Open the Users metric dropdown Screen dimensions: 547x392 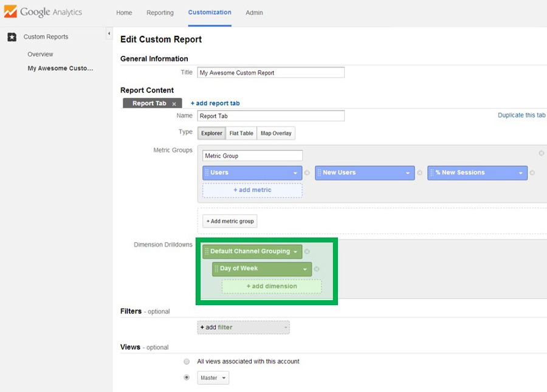pyautogui.click(x=295, y=173)
